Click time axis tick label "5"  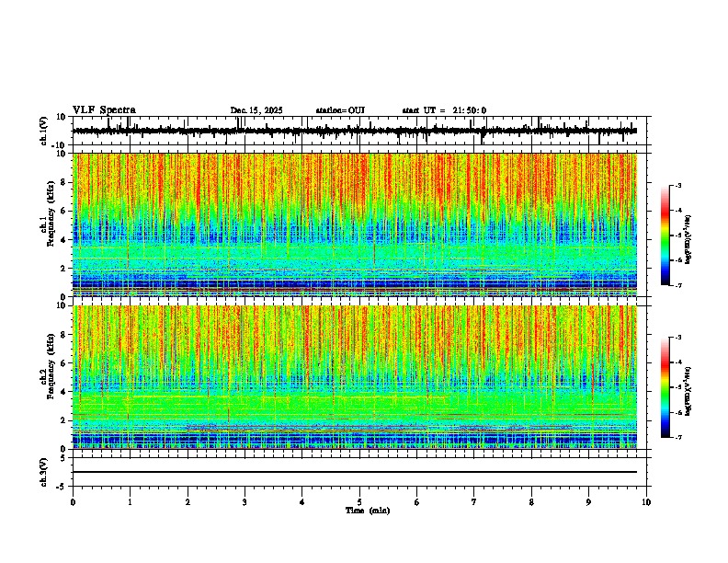pos(359,502)
